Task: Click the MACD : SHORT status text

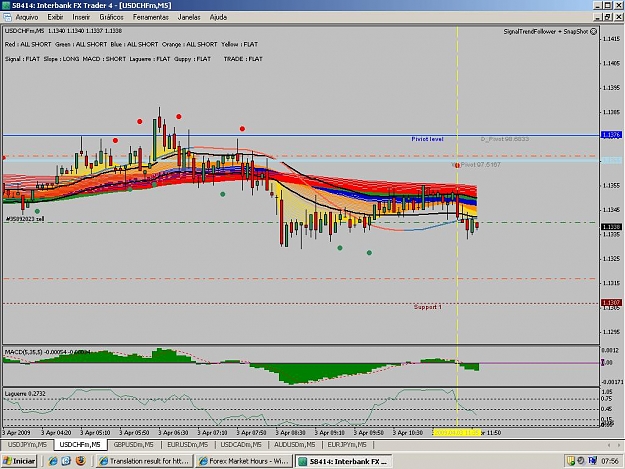Action: click(104, 59)
